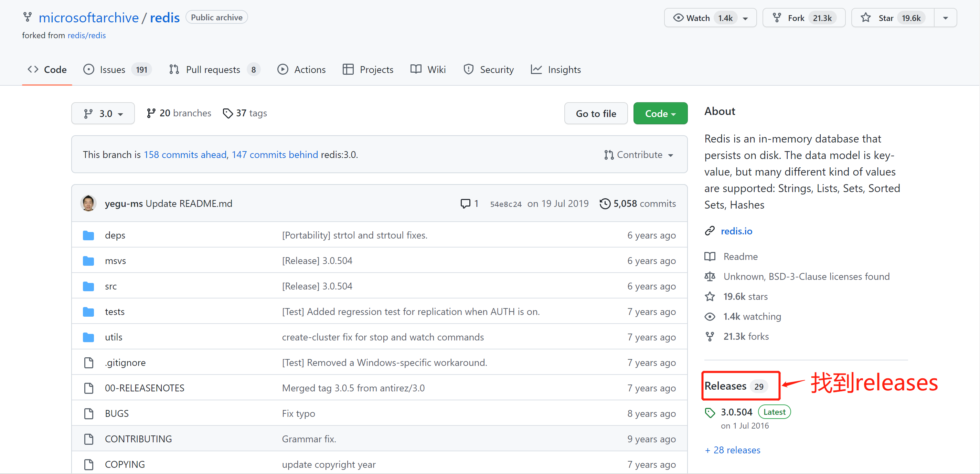Click yegu-ms avatar image
The image size is (980, 474).
pyautogui.click(x=88, y=203)
